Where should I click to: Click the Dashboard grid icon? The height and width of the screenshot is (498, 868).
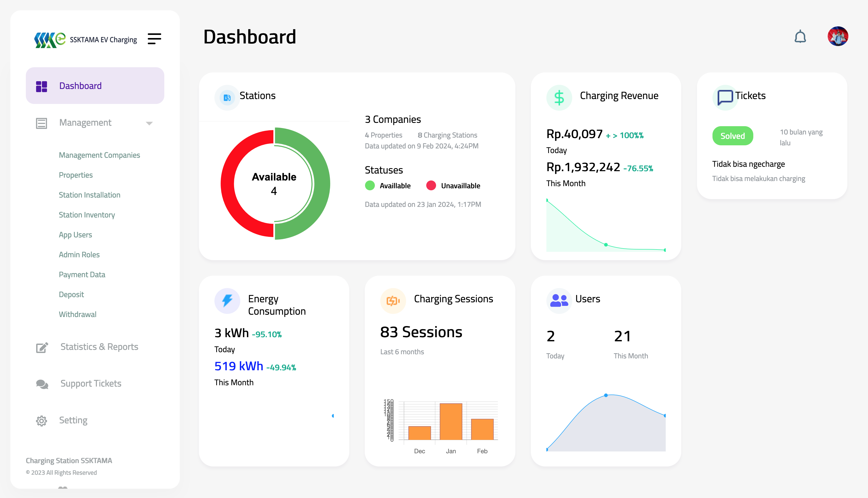(42, 86)
